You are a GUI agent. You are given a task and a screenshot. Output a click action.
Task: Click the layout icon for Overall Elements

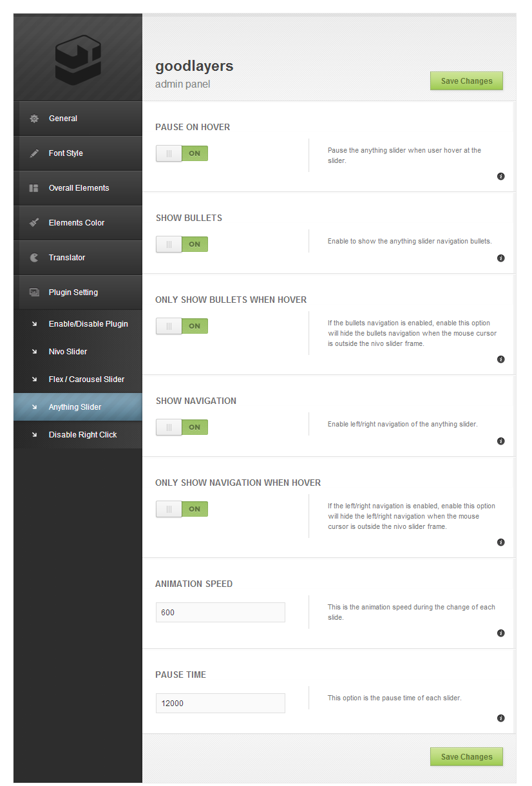[x=34, y=188]
